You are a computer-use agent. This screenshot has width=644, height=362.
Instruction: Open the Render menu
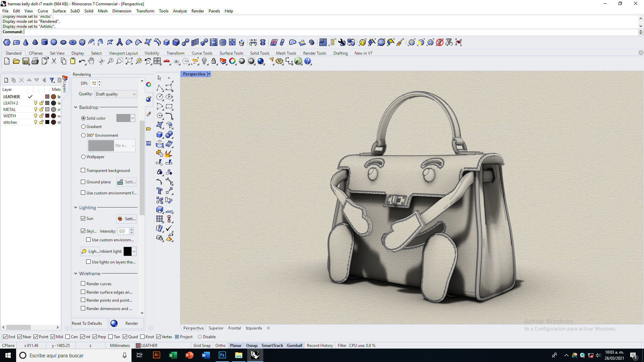point(198,11)
